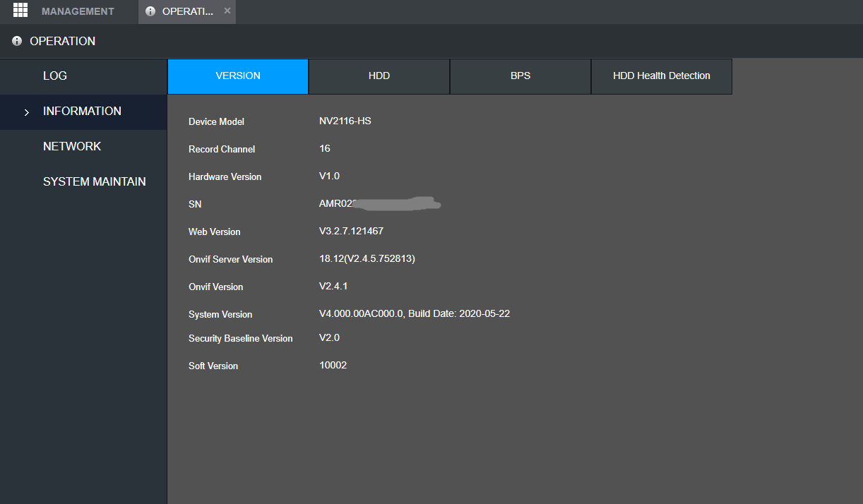
Task: Click the info icon on Operation tab
Action: (x=150, y=11)
